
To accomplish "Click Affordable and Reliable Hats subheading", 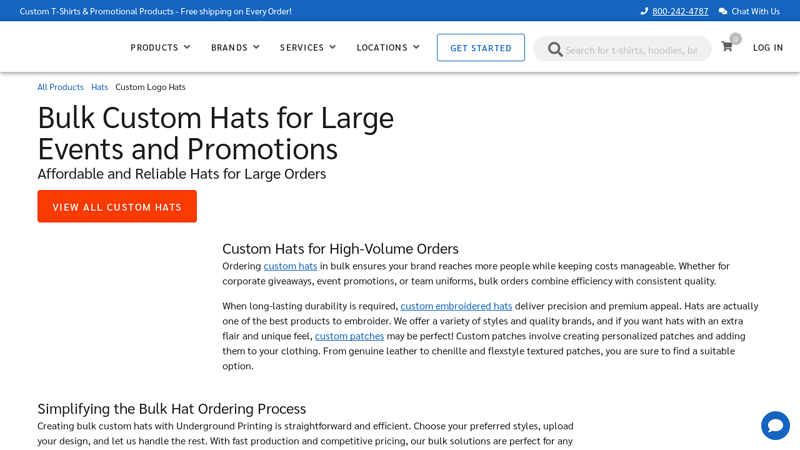I will tap(182, 174).
